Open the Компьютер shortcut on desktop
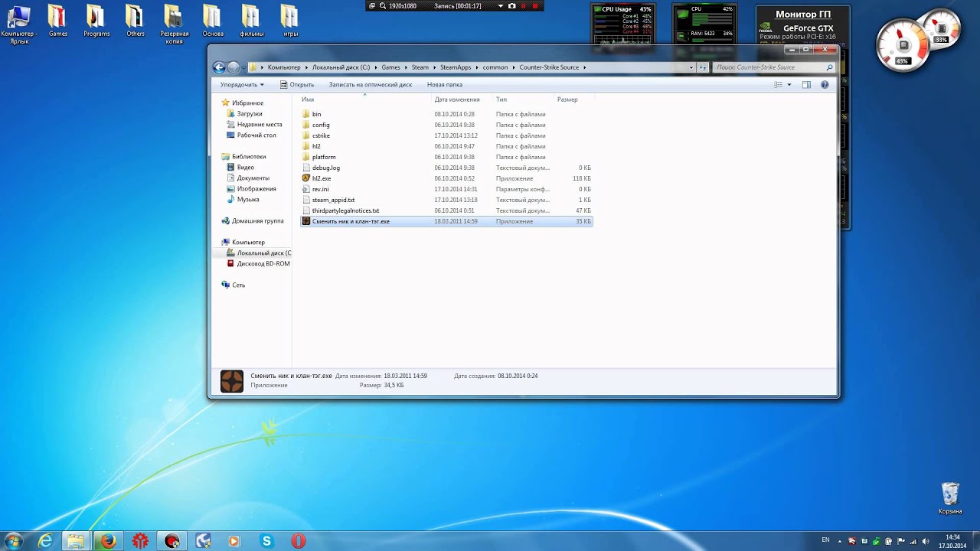 coord(19,24)
